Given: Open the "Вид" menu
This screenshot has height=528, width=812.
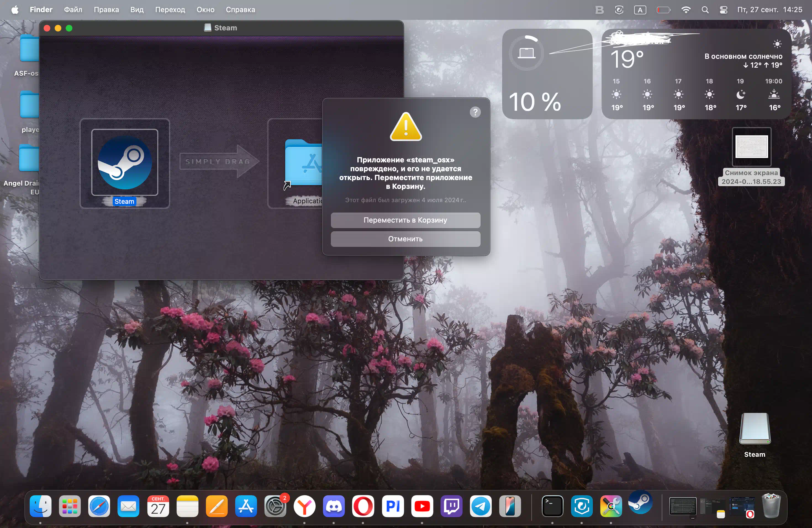Looking at the screenshot, I should 137,10.
